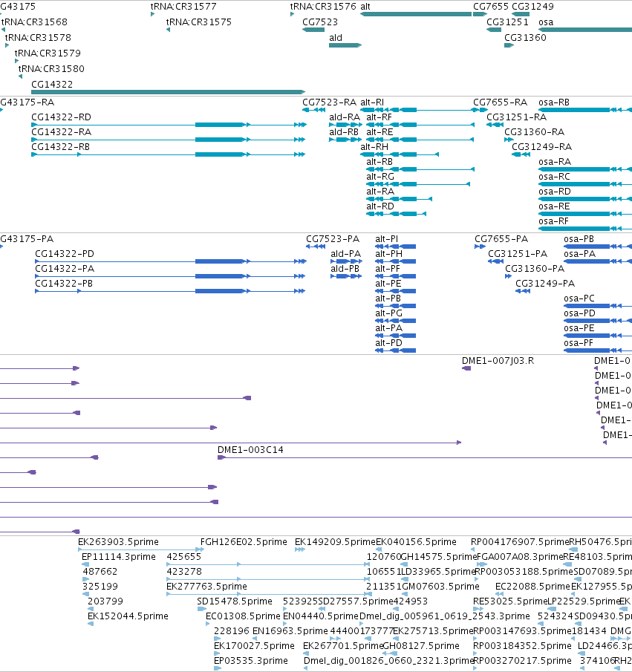This screenshot has height=672, width=632.
Task: Select the tRNA:CR31580 label
Action: click(51, 68)
